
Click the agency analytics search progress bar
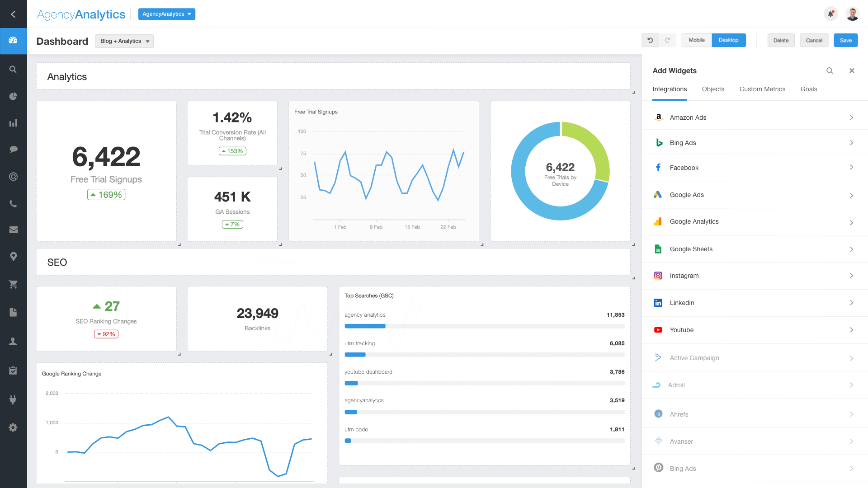point(485,326)
